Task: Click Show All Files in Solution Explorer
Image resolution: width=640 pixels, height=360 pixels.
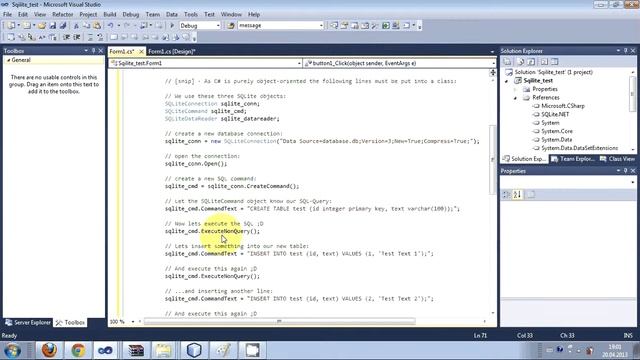Action: pyautogui.click(x=521, y=62)
